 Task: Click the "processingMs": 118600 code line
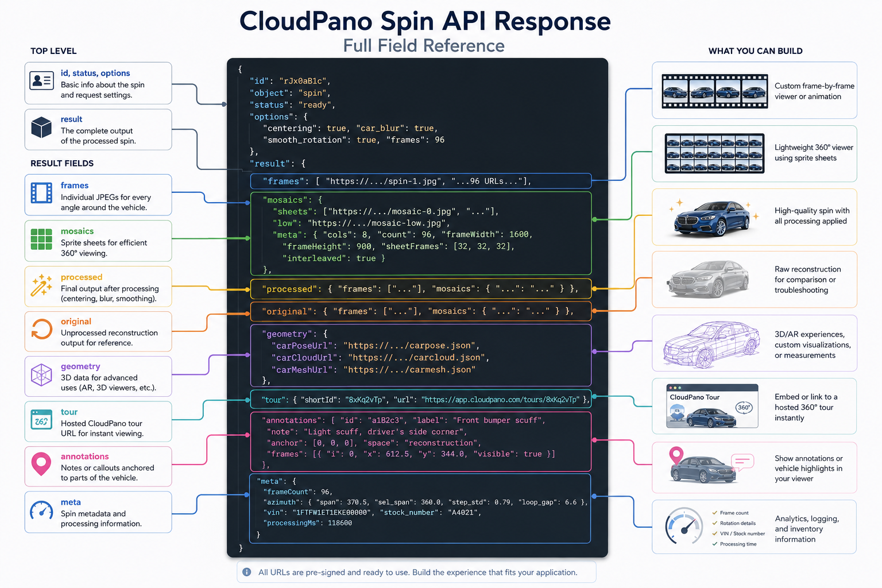pyautogui.click(x=308, y=523)
